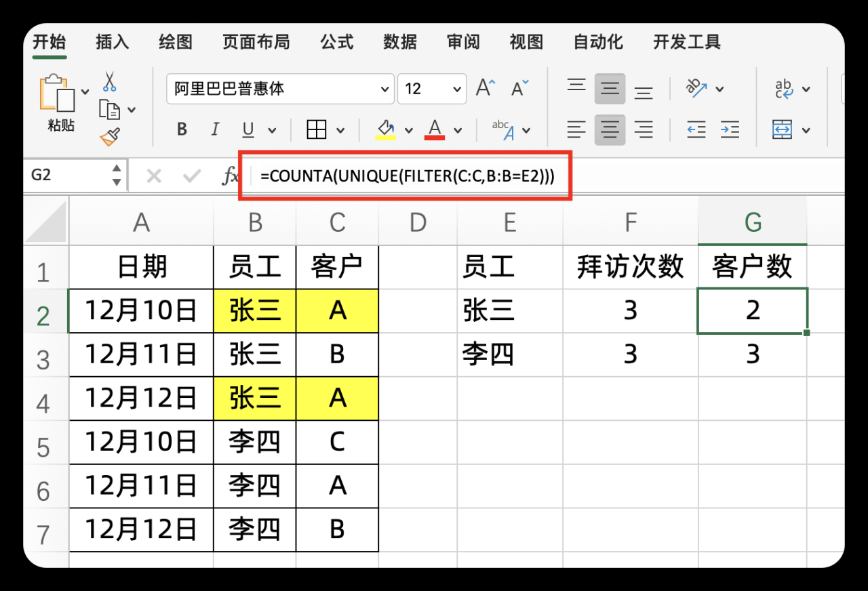Screen dimensions: 868x591
Task: Select the cell 拜访次数
Action: click(x=631, y=267)
